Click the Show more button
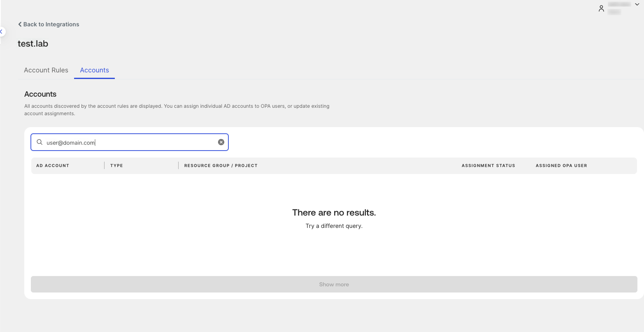 [x=334, y=284]
